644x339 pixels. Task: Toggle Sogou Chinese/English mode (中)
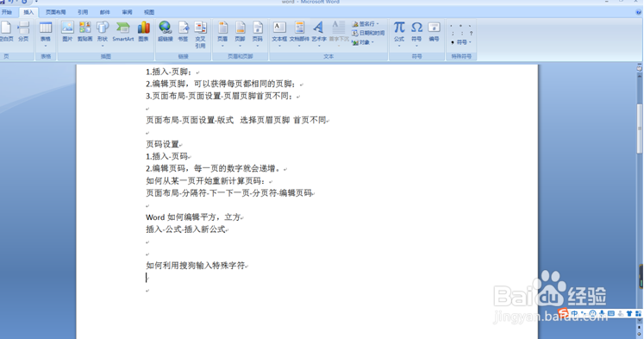(574, 313)
